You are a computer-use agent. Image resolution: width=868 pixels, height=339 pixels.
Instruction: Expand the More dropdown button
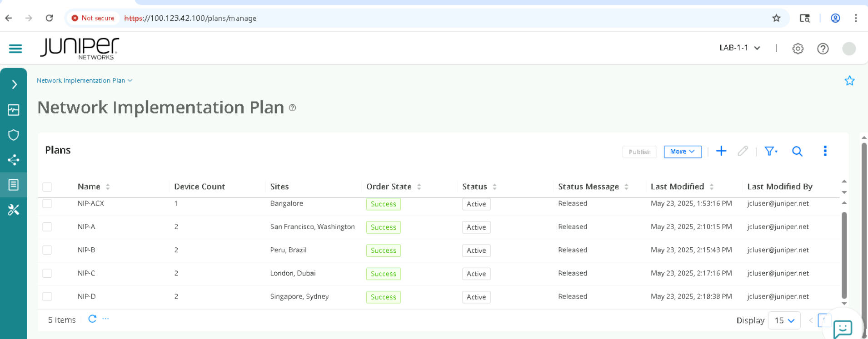(x=682, y=152)
